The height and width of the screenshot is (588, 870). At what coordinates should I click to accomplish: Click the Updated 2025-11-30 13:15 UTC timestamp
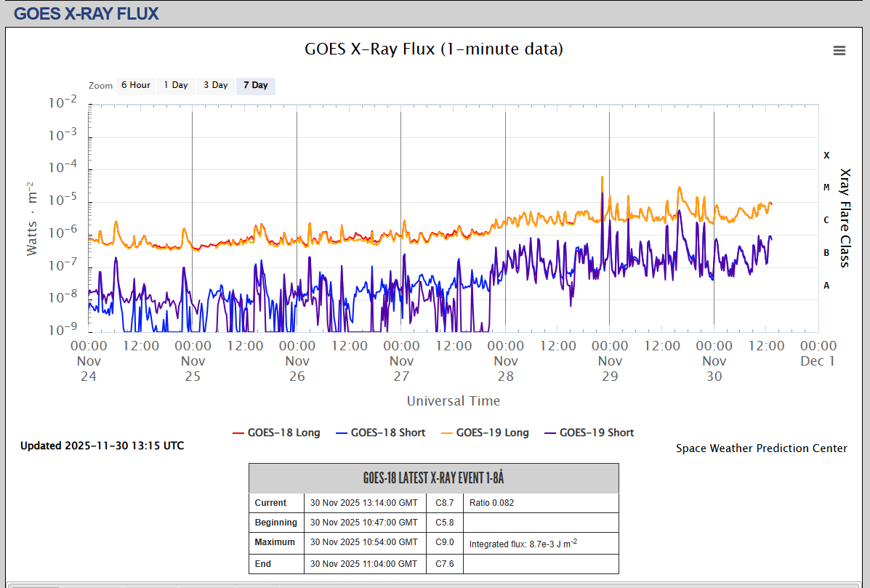[x=102, y=446]
